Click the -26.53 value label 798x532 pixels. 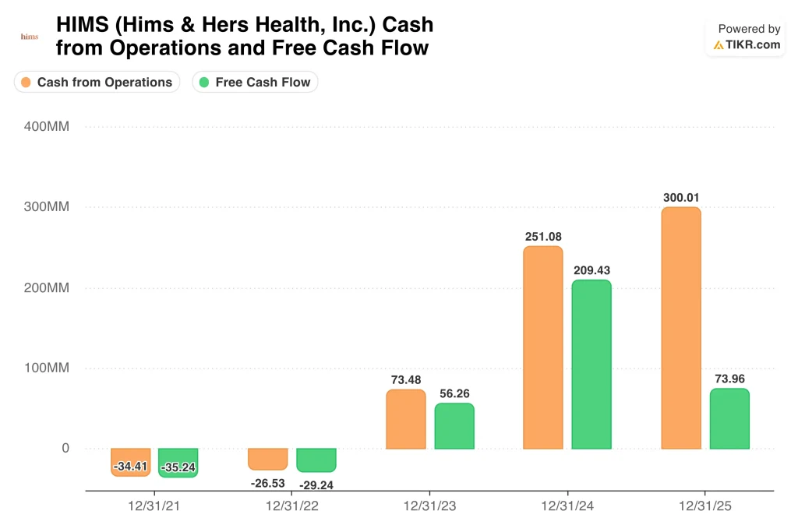click(268, 483)
